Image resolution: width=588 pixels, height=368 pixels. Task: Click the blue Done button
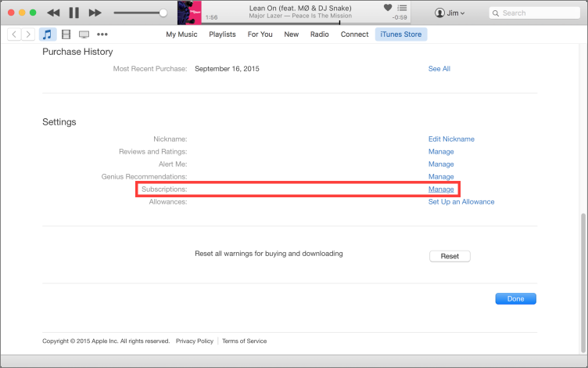tap(515, 298)
